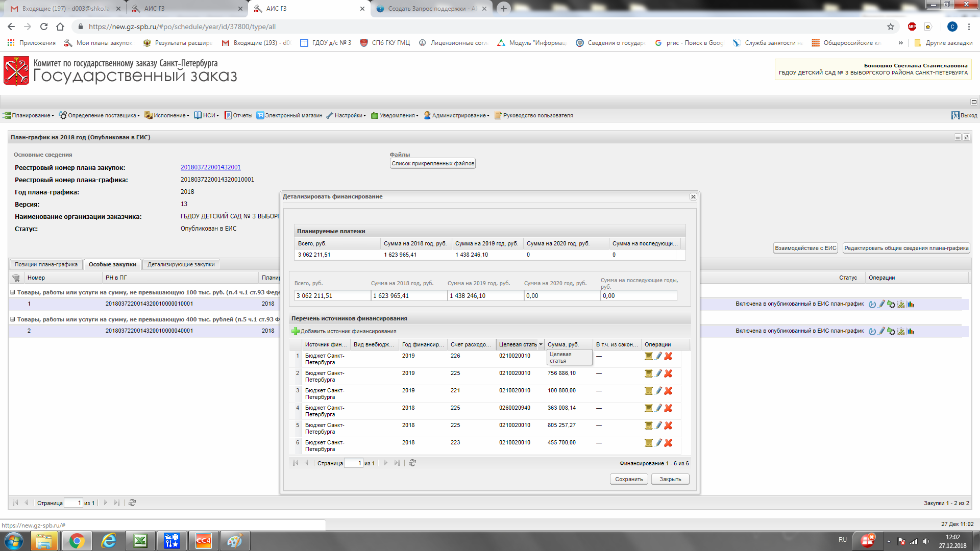Open Уведомления dropdown menu
The height and width of the screenshot is (551, 980).
click(395, 115)
